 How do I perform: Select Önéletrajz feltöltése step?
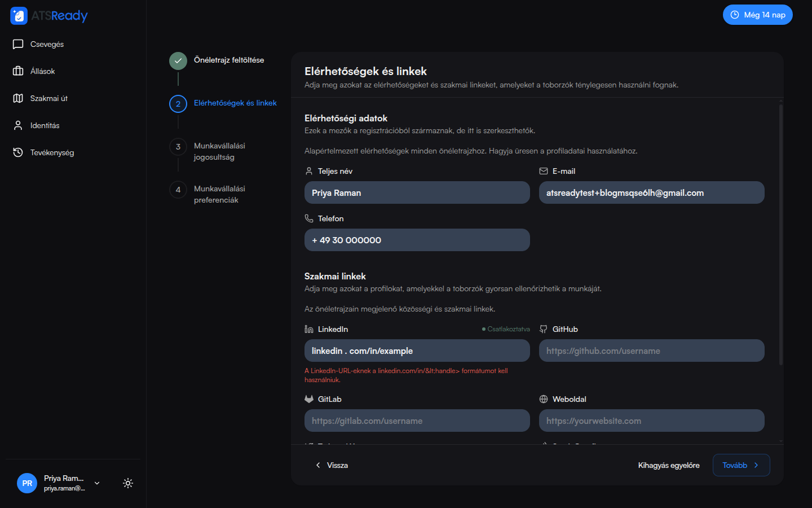point(229,60)
